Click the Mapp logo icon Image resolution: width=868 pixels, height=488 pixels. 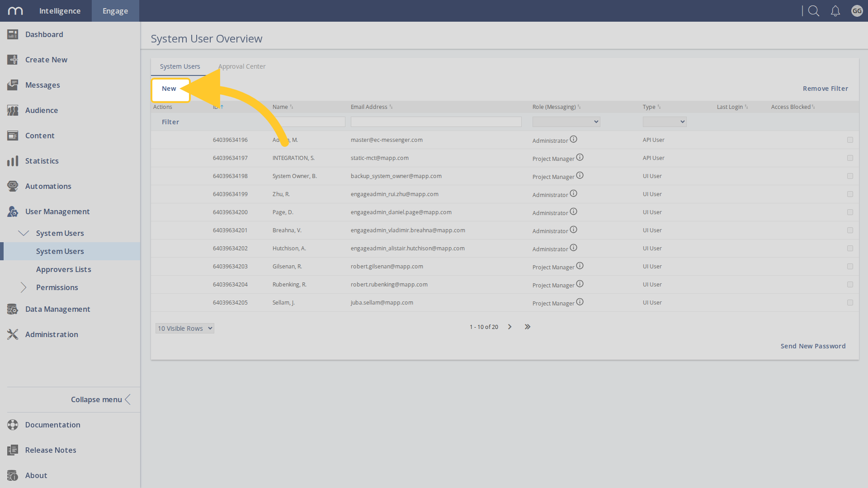pyautogui.click(x=15, y=11)
